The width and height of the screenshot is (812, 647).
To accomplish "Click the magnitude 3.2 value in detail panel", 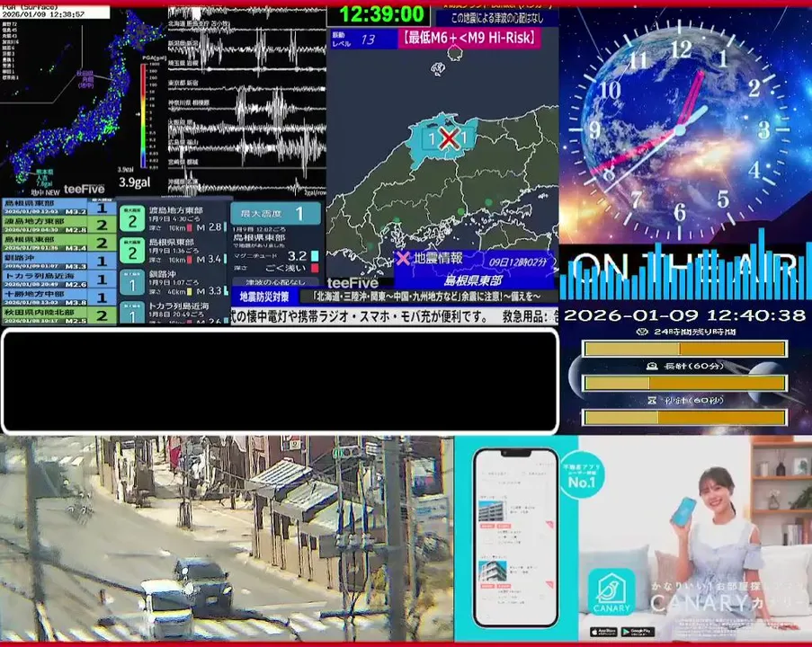I will tap(298, 256).
